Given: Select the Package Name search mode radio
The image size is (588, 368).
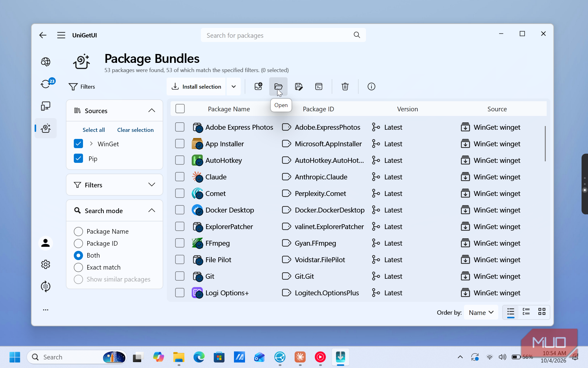Looking at the screenshot, I should [x=78, y=231].
